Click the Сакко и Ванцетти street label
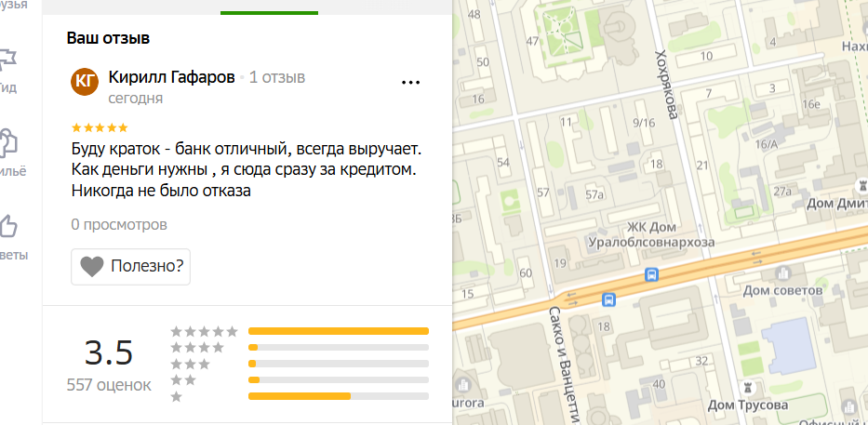 (x=563, y=365)
